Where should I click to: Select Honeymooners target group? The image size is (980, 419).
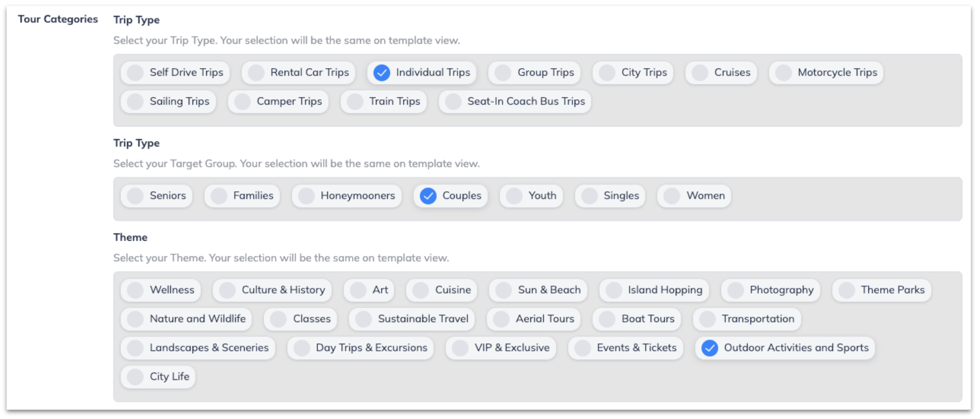(347, 196)
